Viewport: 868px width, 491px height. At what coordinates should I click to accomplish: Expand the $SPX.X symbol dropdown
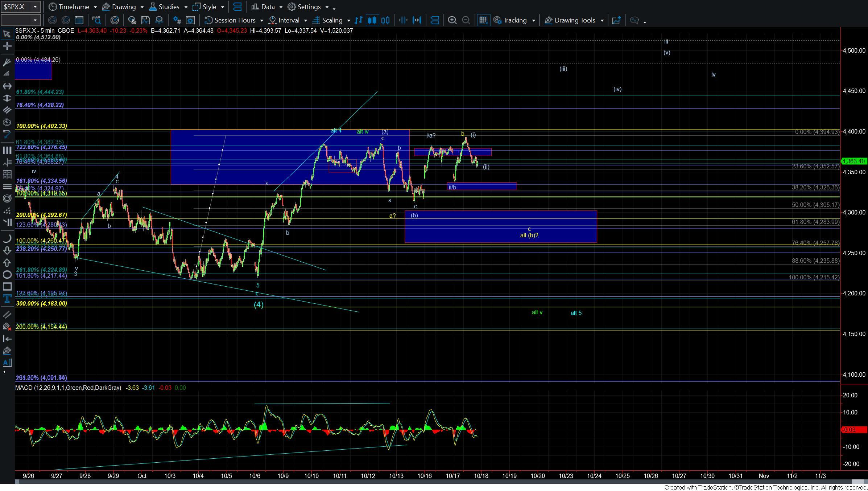35,7
